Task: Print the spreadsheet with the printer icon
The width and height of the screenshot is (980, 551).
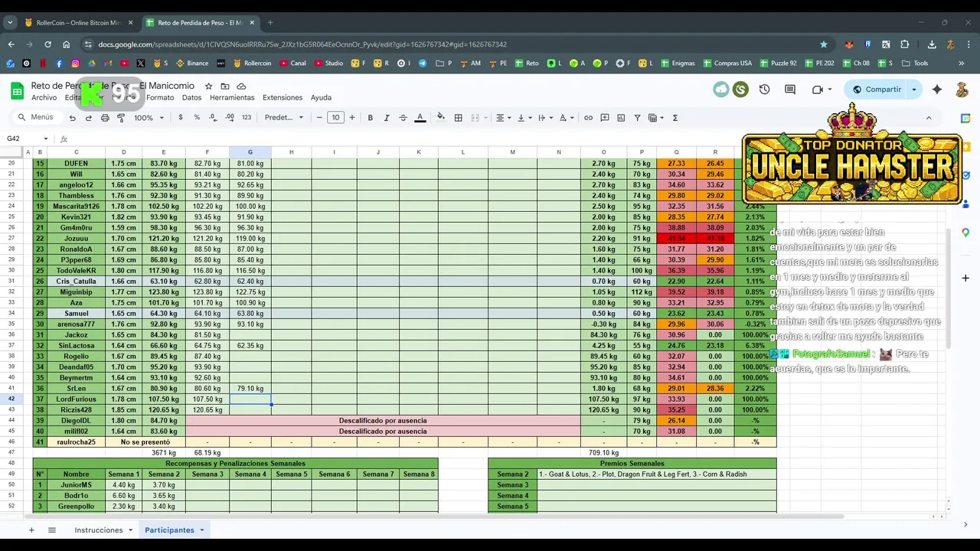Action: [x=104, y=118]
